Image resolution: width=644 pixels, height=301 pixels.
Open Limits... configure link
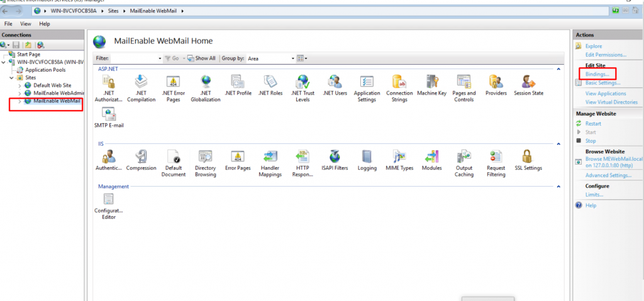coord(594,195)
